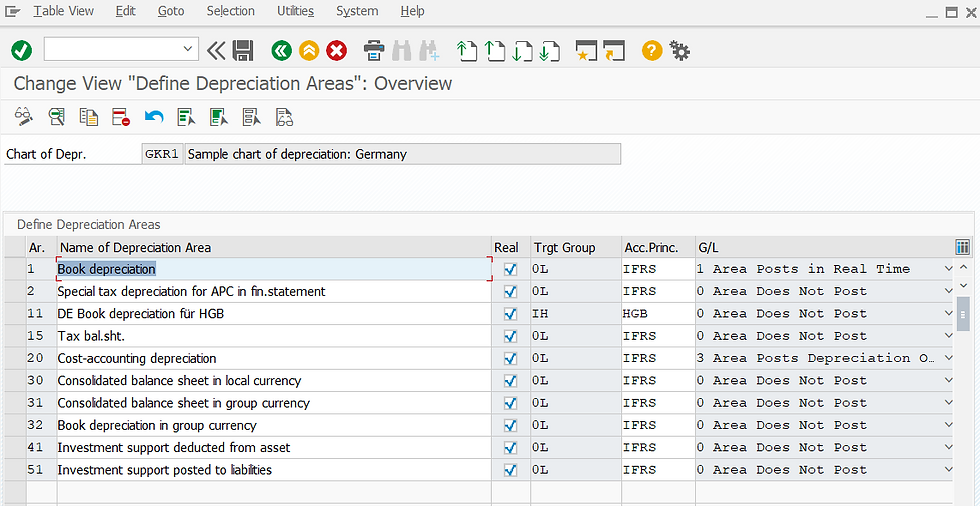Image resolution: width=980 pixels, height=506 pixels.
Task: Open table column configuration icon
Action: tap(962, 247)
